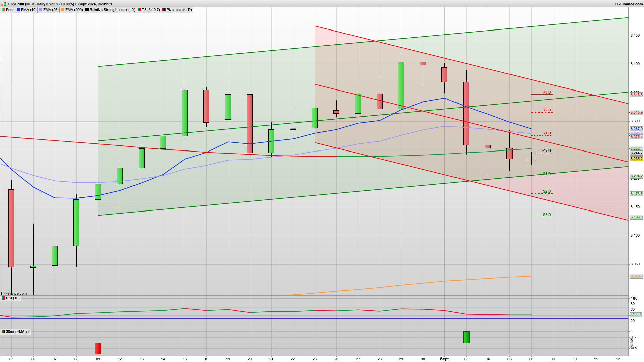Click the S2 D pivot line label
Image resolution: width=644 pixels, height=362 pixels.
(x=547, y=191)
